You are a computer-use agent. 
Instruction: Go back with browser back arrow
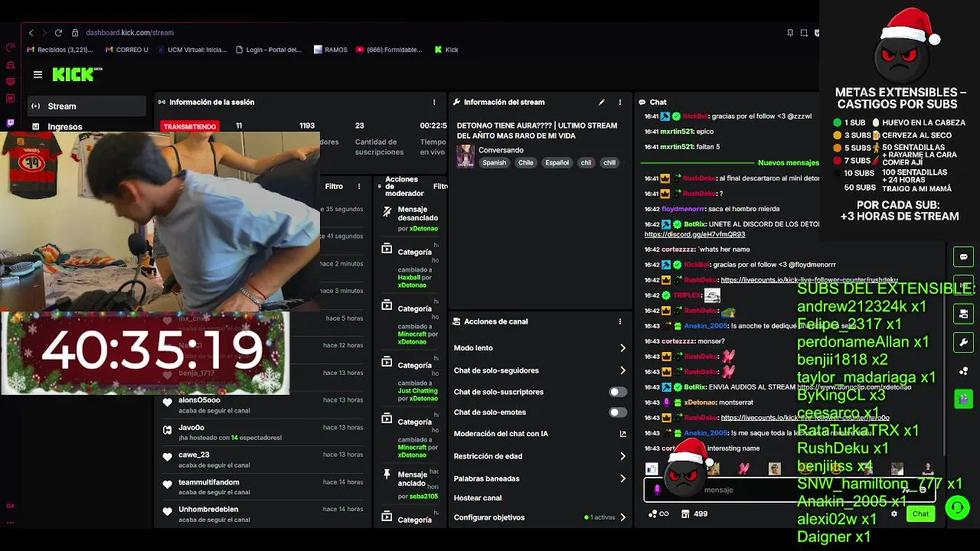[31, 33]
